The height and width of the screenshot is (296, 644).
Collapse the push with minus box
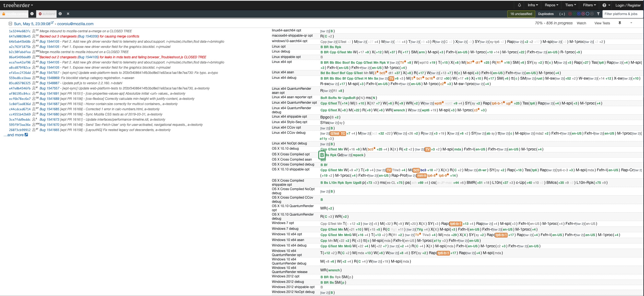10,24
